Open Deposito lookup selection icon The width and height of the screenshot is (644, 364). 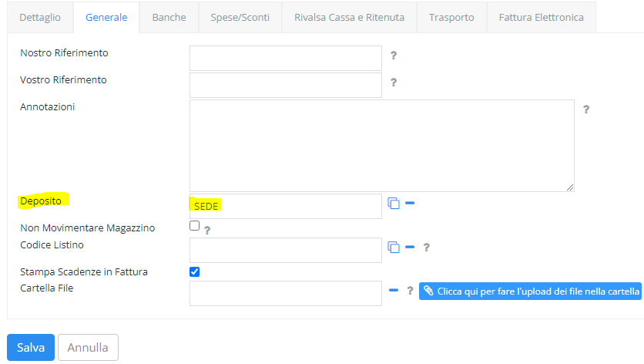[x=394, y=203]
